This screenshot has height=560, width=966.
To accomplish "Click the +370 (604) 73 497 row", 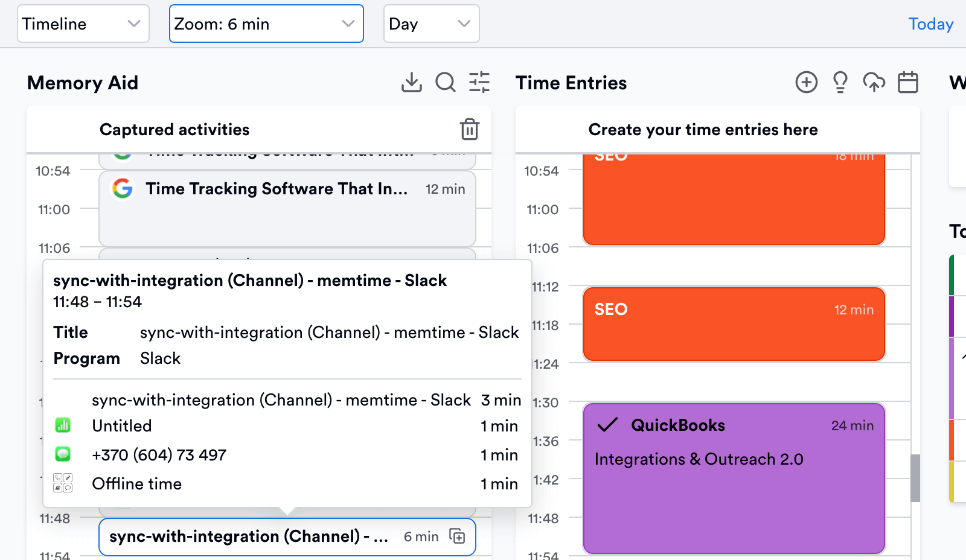I will coord(287,455).
